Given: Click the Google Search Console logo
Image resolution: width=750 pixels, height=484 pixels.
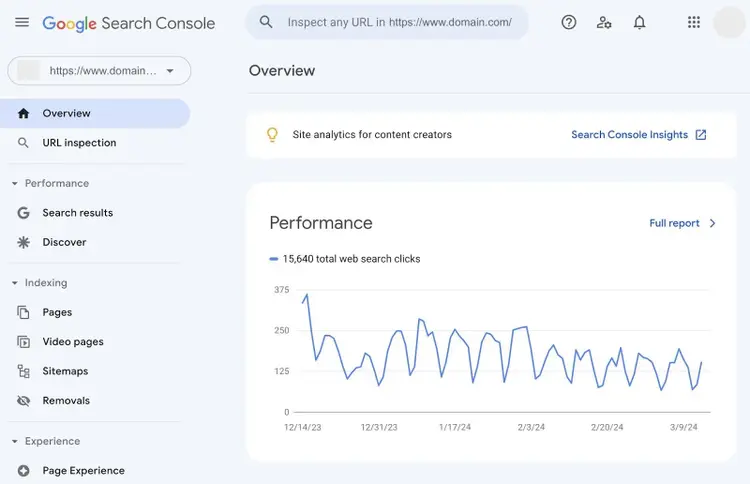Looking at the screenshot, I should click(129, 23).
